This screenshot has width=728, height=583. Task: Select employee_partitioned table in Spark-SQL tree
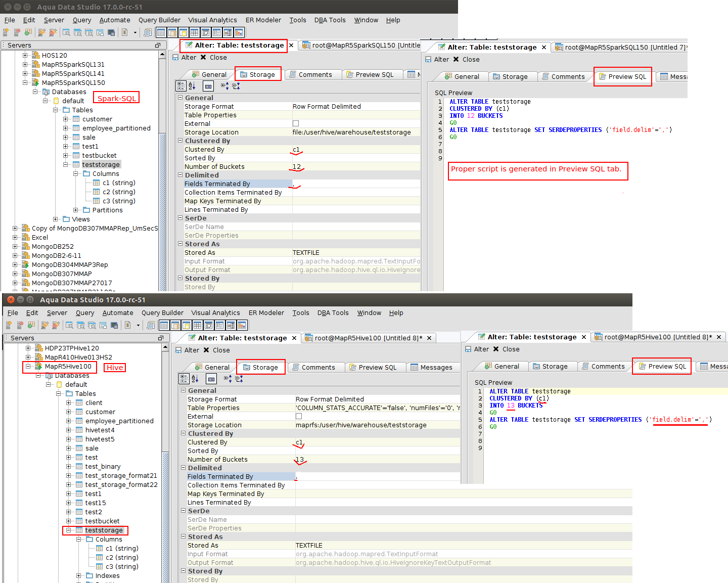tap(116, 128)
